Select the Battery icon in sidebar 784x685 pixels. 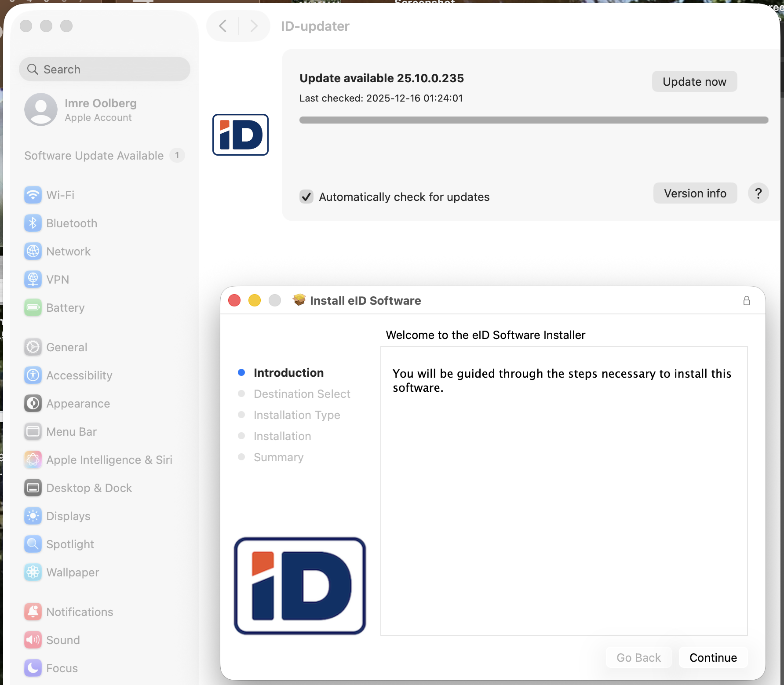[33, 308]
